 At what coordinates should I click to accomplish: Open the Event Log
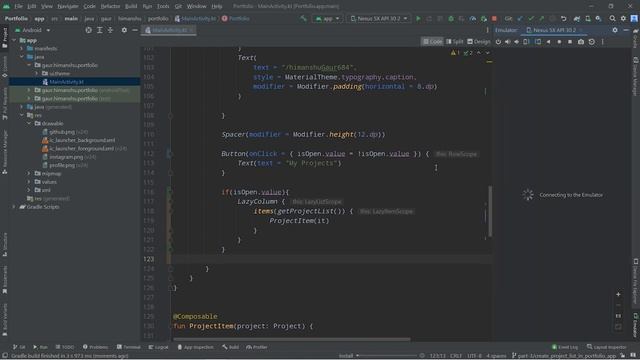(564, 347)
